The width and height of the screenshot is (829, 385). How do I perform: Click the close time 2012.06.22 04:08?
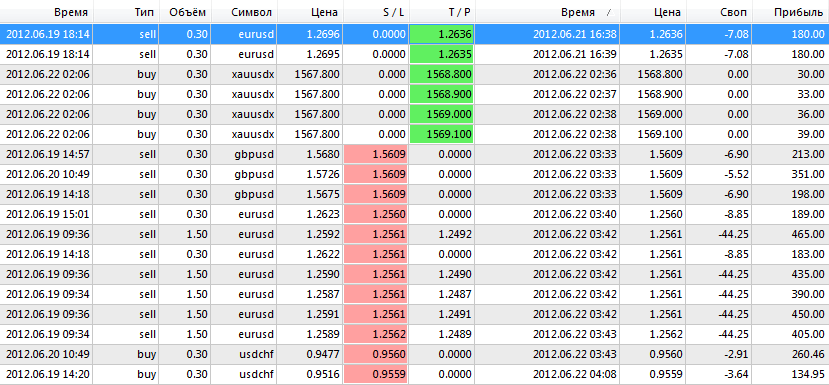tap(575, 374)
